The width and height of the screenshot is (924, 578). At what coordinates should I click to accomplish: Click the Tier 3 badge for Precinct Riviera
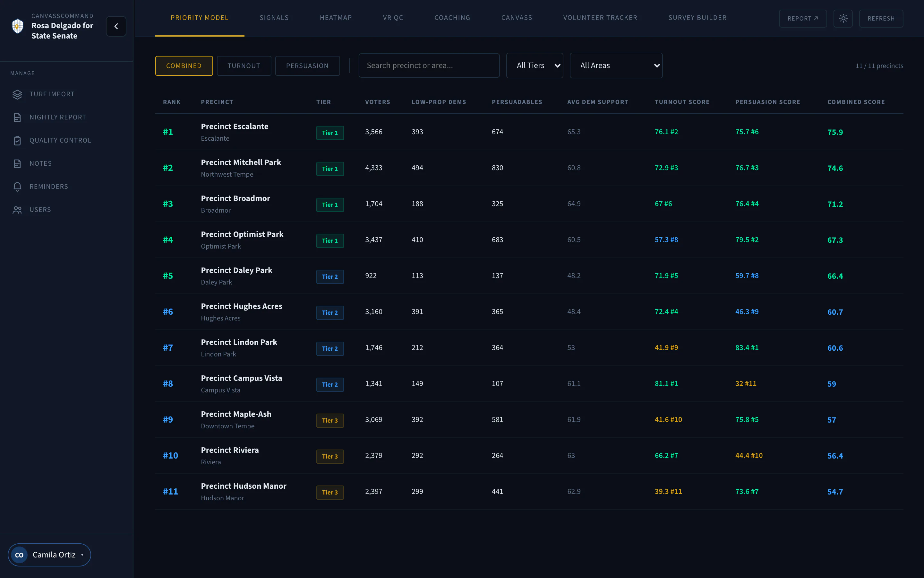(x=330, y=456)
